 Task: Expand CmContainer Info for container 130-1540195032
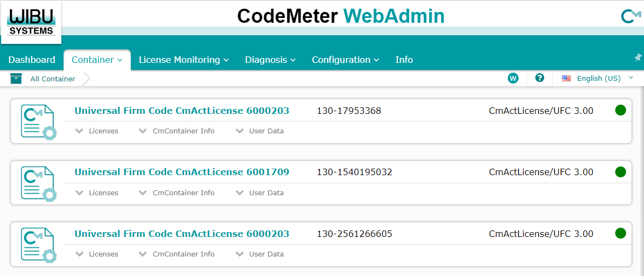pos(177,193)
